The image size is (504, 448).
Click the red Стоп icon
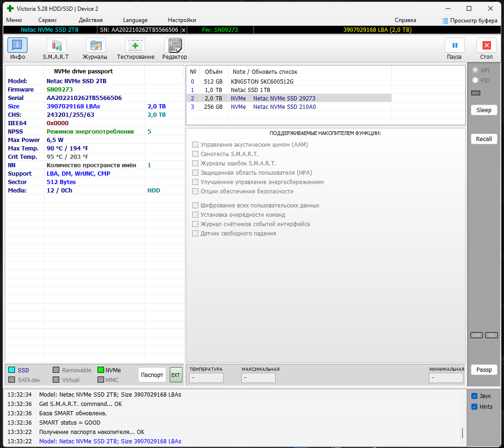pyautogui.click(x=487, y=45)
